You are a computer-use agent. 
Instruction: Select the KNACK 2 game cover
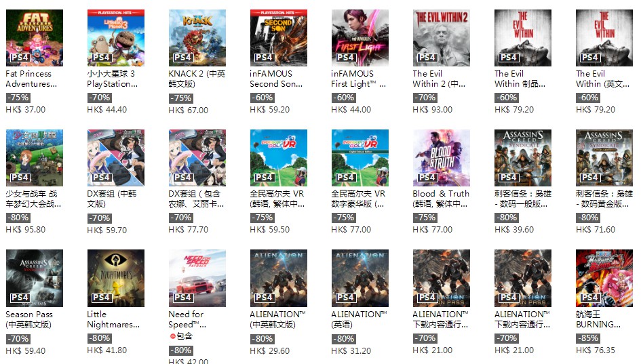click(x=197, y=37)
